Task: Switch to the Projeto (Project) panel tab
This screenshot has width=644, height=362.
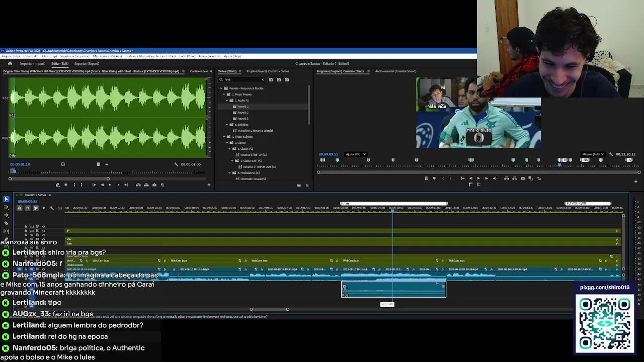Action: tap(268, 71)
